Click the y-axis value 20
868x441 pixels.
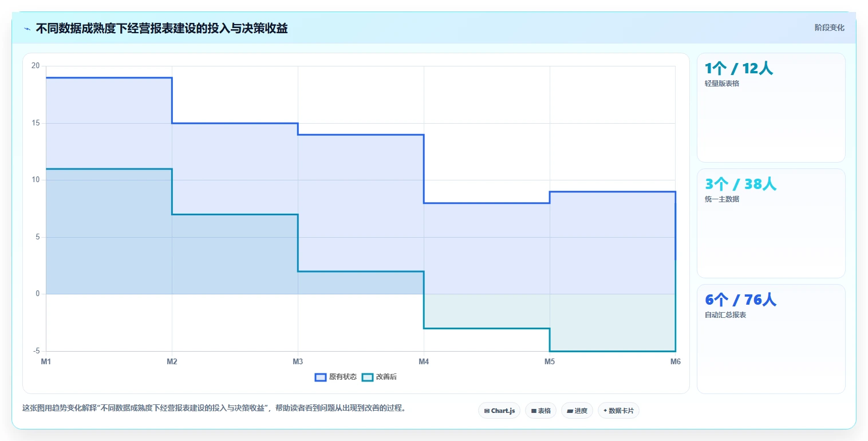35,66
